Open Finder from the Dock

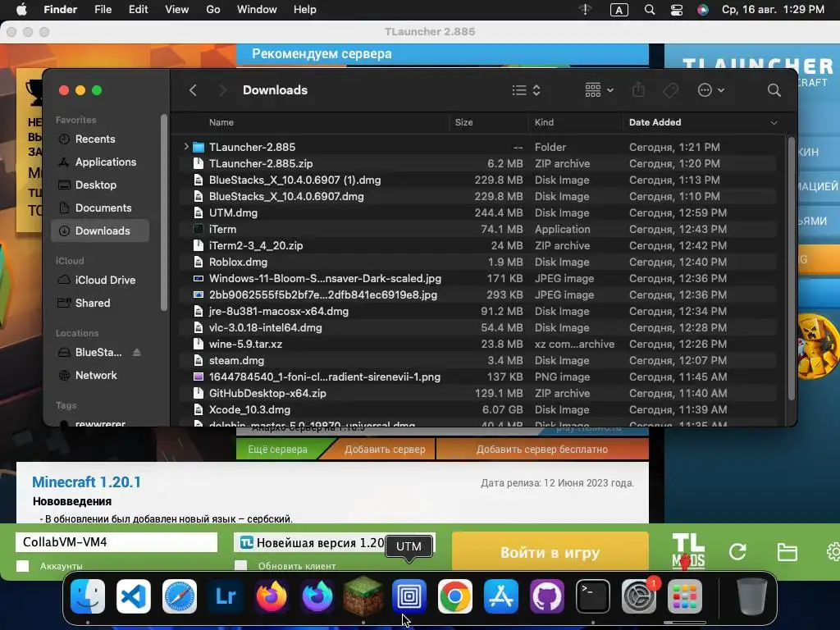(x=88, y=596)
